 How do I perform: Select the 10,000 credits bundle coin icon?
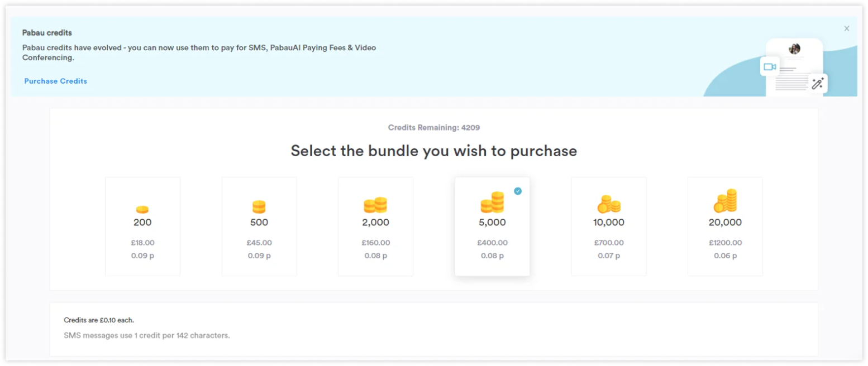click(x=609, y=205)
